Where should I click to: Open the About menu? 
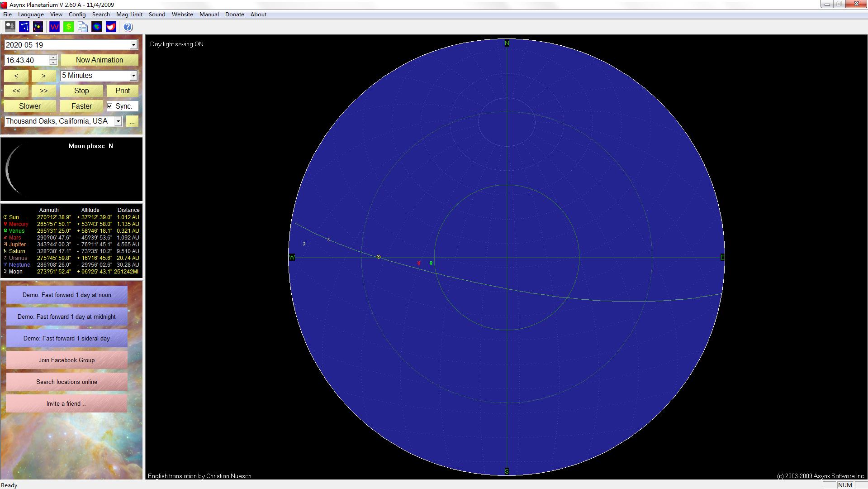(258, 14)
